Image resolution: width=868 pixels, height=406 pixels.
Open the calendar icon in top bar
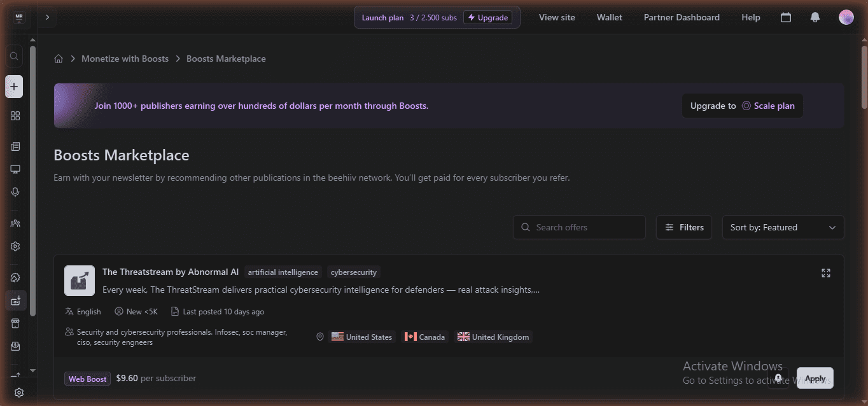point(786,18)
